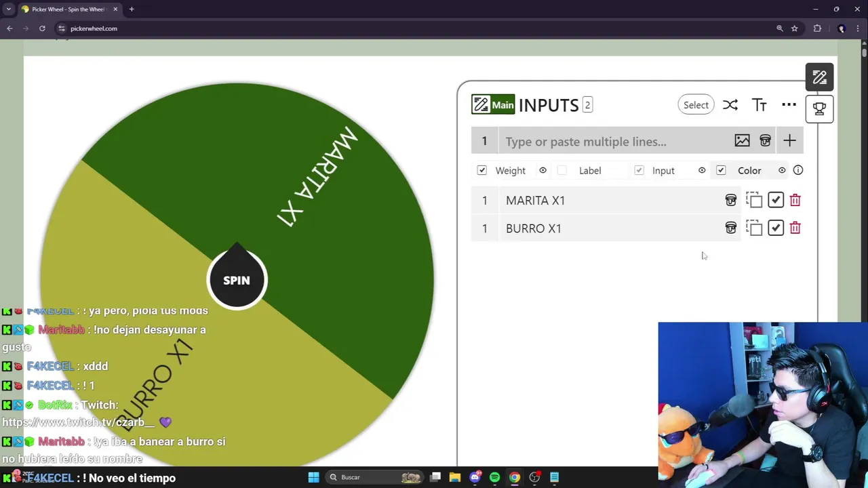The height and width of the screenshot is (488, 868).
Task: Open the Chrome profile avatar
Action: click(842, 28)
